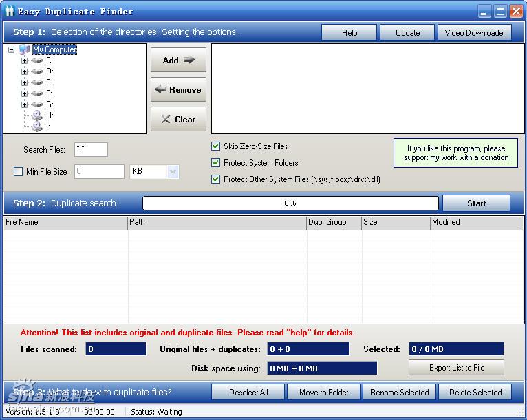
Task: Uncheck Protect Other System Files option
Action: (216, 179)
